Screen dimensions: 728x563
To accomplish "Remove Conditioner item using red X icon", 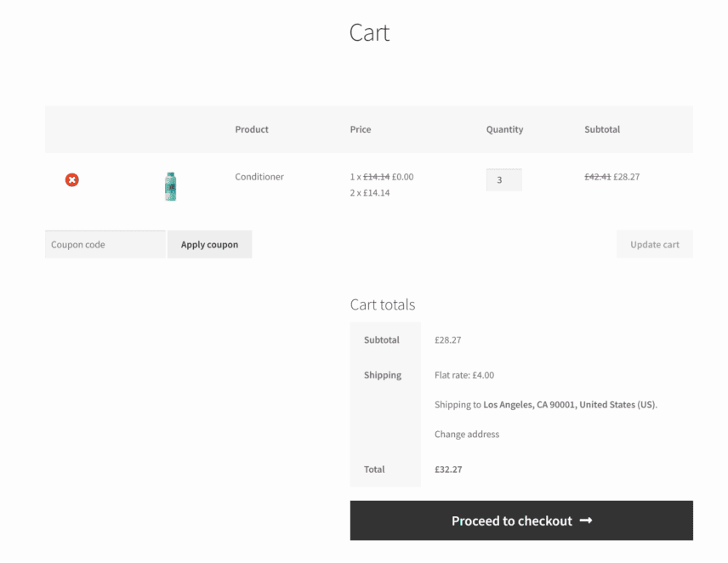I will pos(71,179).
